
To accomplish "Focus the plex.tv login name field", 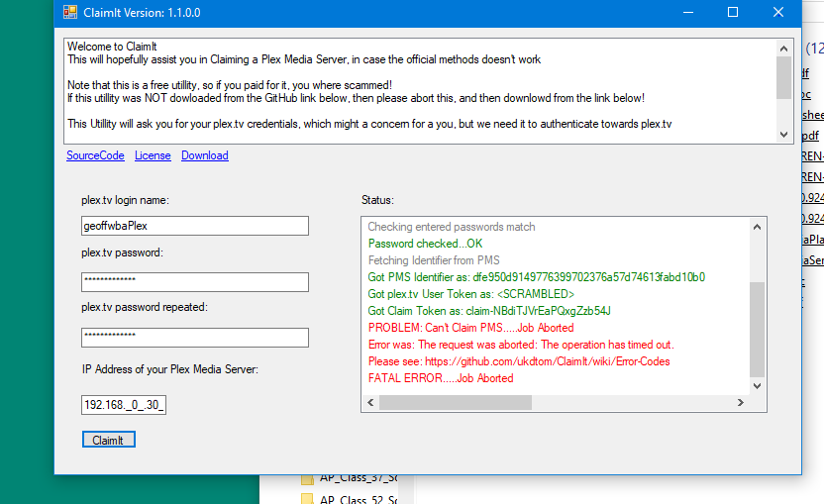I will [x=194, y=226].
